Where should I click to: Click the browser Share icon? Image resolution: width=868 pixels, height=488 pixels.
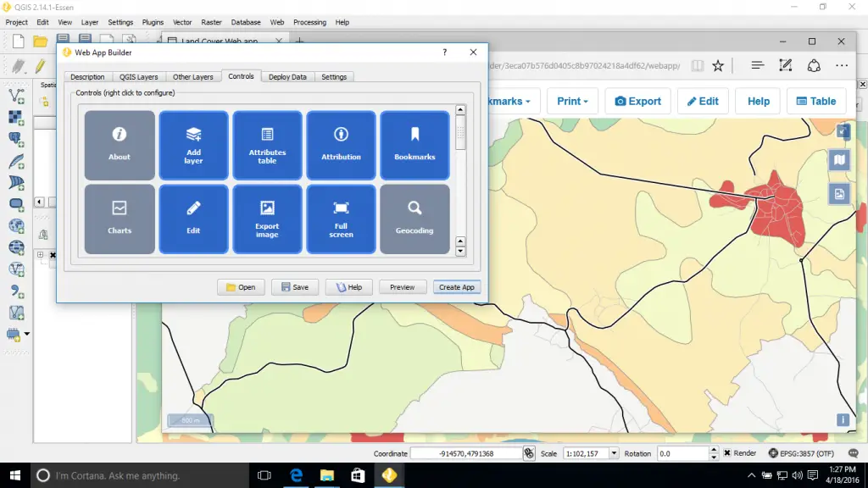click(x=814, y=65)
